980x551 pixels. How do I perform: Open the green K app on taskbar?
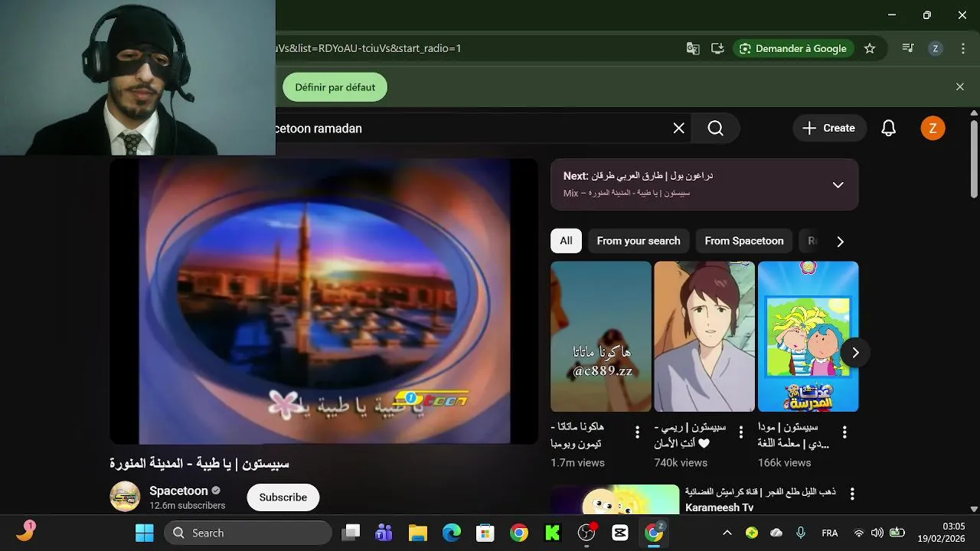tap(553, 533)
